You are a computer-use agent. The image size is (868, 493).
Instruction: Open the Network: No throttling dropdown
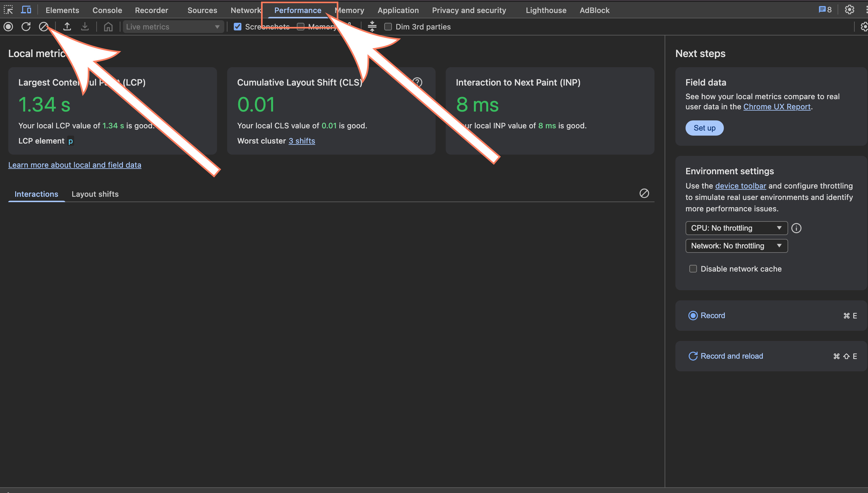pyautogui.click(x=736, y=246)
